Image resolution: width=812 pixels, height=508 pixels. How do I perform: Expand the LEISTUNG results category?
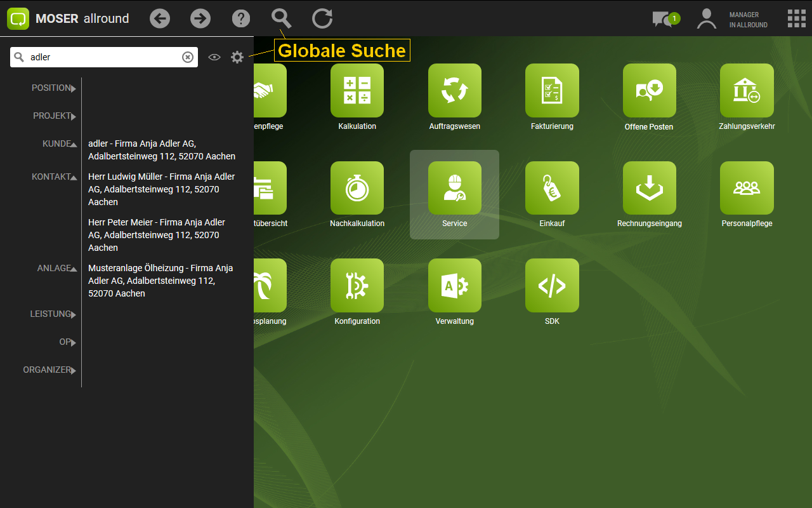click(x=53, y=314)
